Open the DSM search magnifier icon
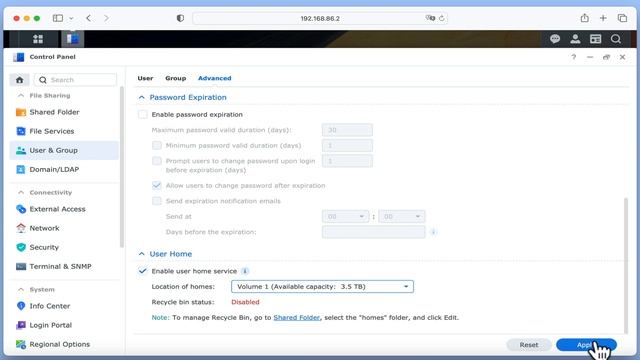Viewport: 640px width, 360px height. [x=616, y=39]
